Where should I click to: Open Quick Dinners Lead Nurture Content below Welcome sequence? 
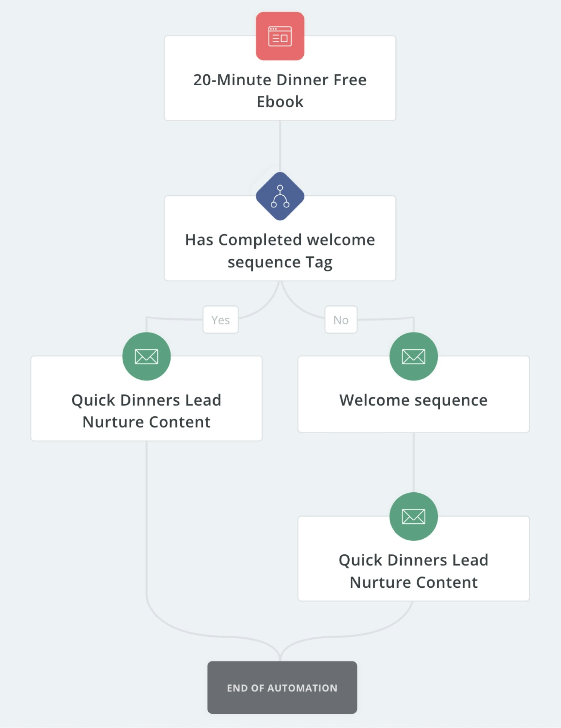tap(413, 559)
